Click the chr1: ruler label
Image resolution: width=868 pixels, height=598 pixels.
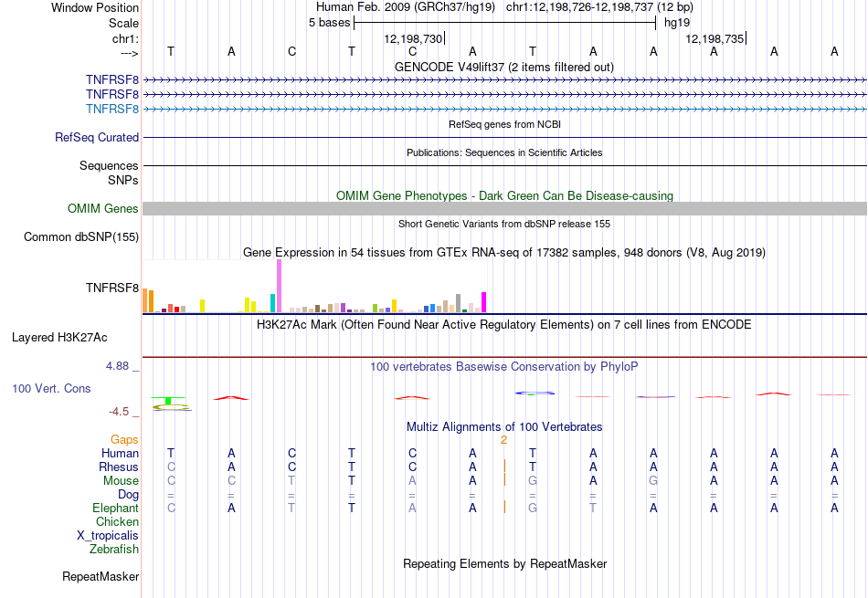pos(126,38)
